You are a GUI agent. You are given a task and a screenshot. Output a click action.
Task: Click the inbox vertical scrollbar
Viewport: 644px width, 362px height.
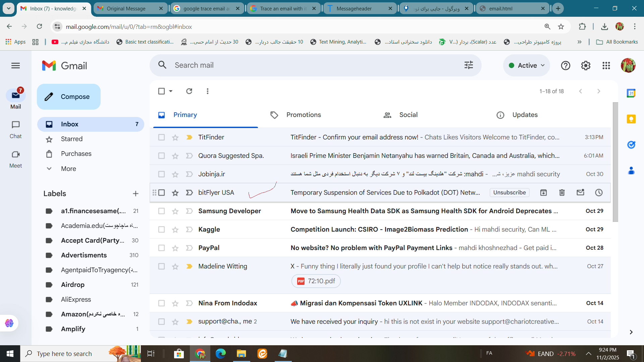(615, 162)
